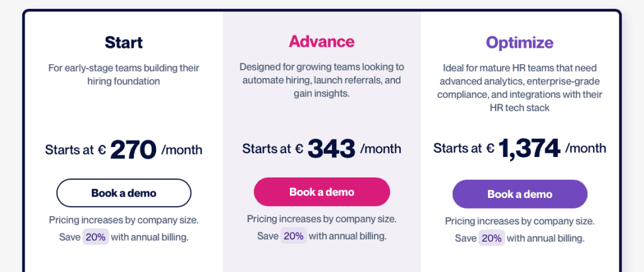
Task: Click the mature HR teams description
Action: [x=519, y=87]
